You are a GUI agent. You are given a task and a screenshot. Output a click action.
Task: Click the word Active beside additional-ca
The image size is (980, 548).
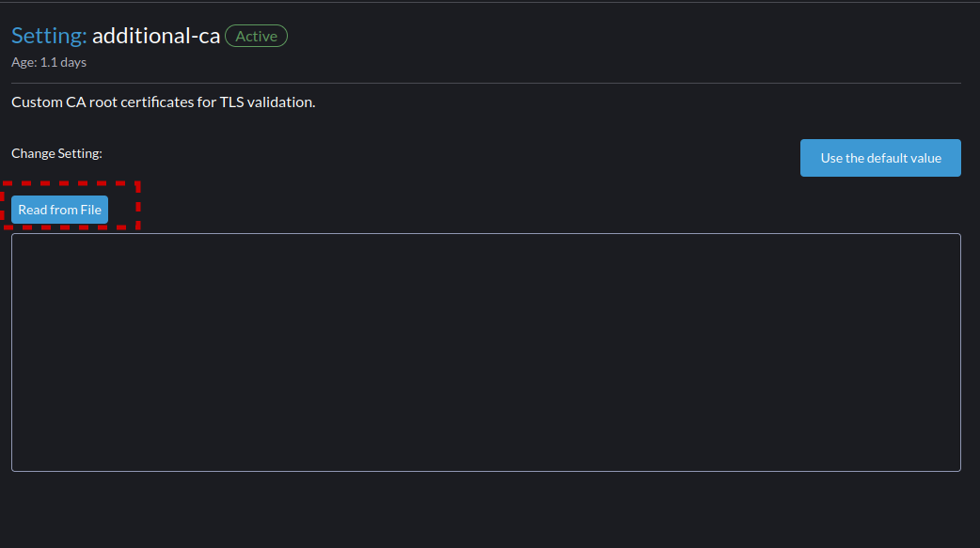click(256, 37)
